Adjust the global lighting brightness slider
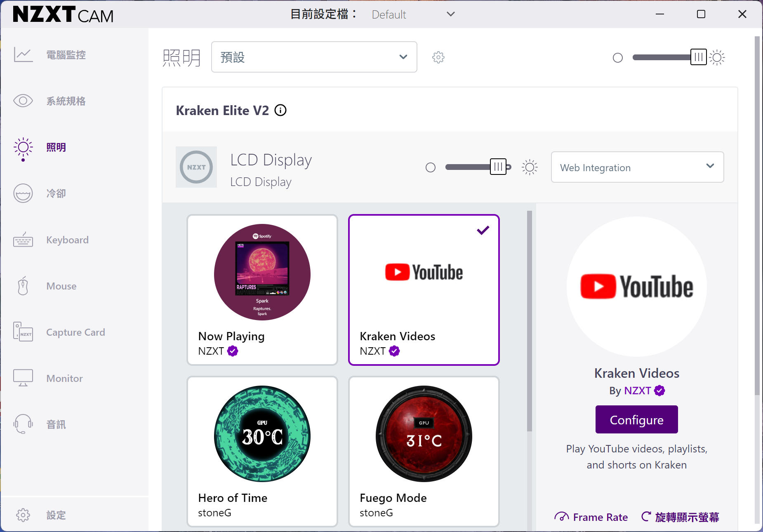Viewport: 763px width, 532px height. [x=699, y=57]
